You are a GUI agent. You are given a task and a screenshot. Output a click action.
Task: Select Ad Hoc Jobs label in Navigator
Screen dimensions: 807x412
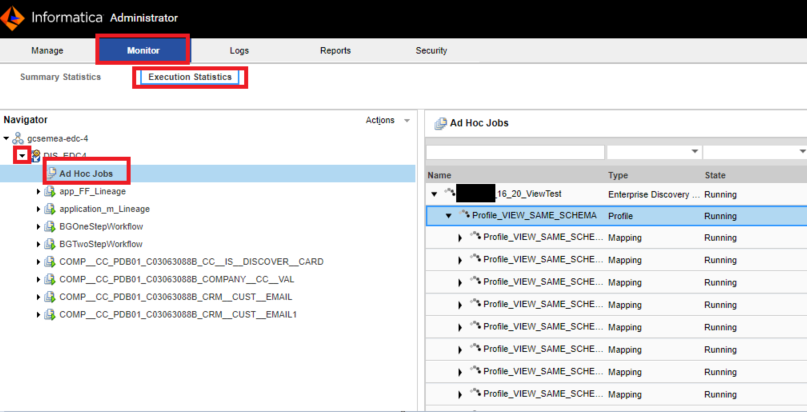coord(86,173)
